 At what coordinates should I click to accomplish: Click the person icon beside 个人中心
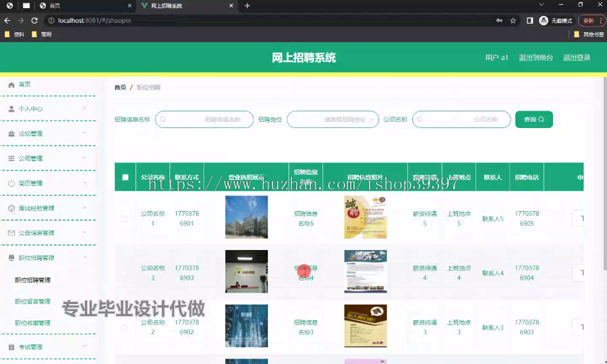[11, 109]
